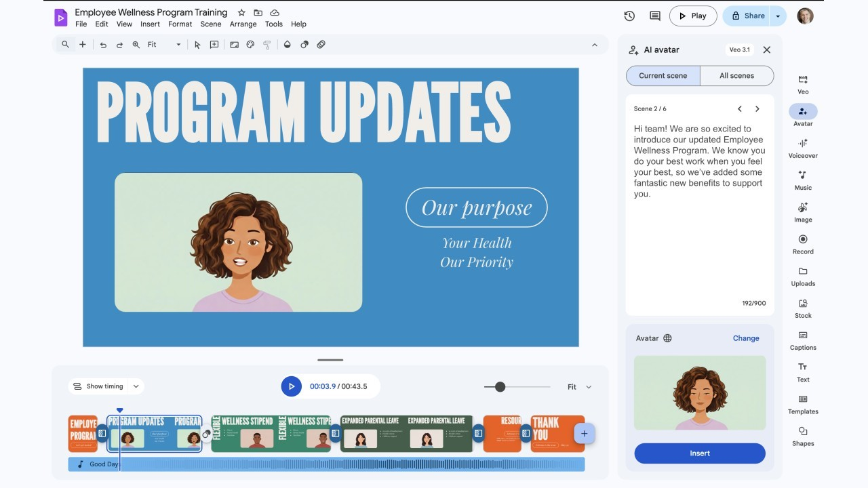Click the undo icon in the toolbar
The image size is (868, 488).
102,44
